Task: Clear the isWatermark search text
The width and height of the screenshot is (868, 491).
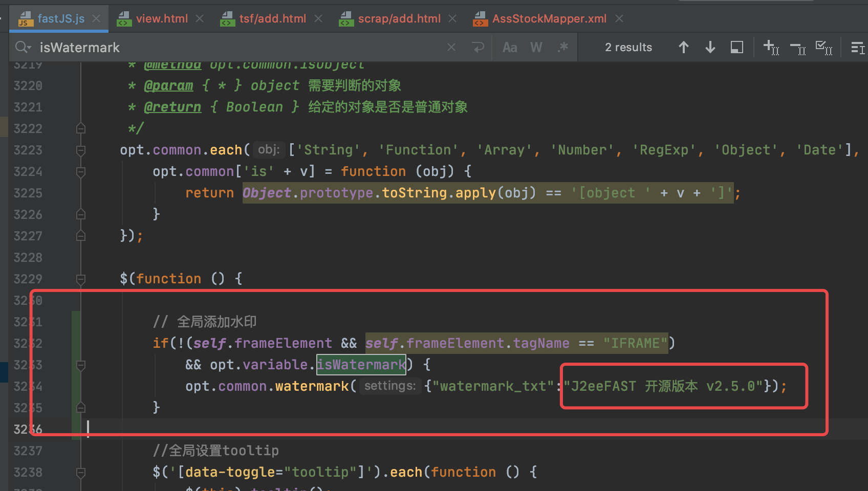Action: pos(451,48)
